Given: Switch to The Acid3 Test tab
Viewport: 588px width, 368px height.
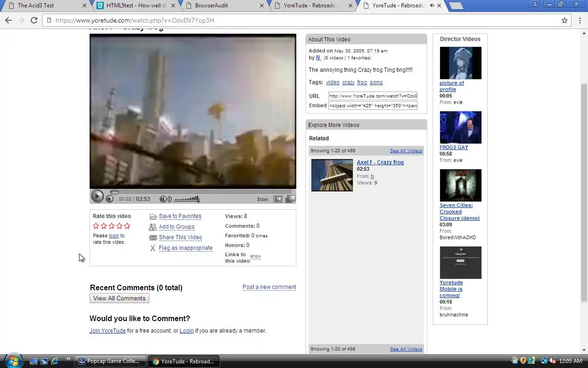Looking at the screenshot, I should pyautogui.click(x=45, y=6).
